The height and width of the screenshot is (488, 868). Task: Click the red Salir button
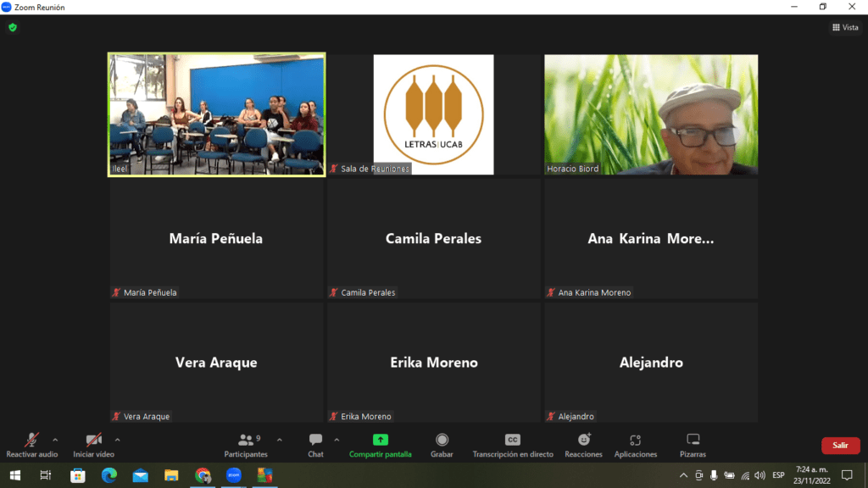coord(840,446)
